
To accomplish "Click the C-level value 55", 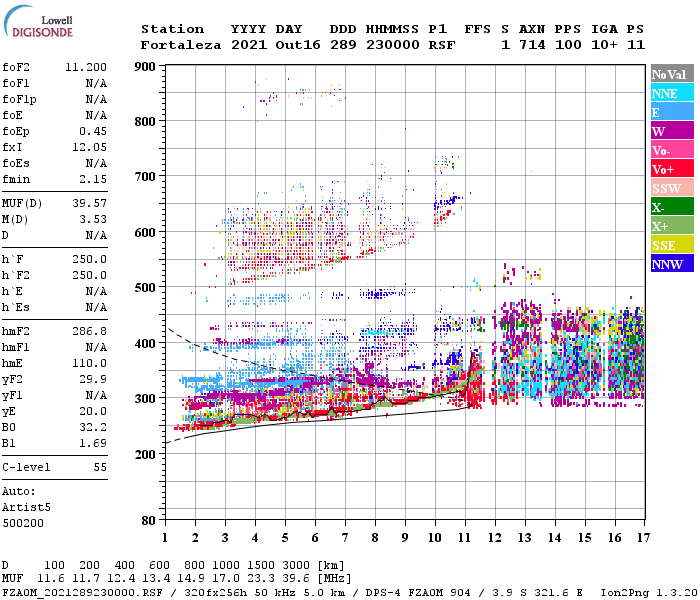I will (100, 467).
